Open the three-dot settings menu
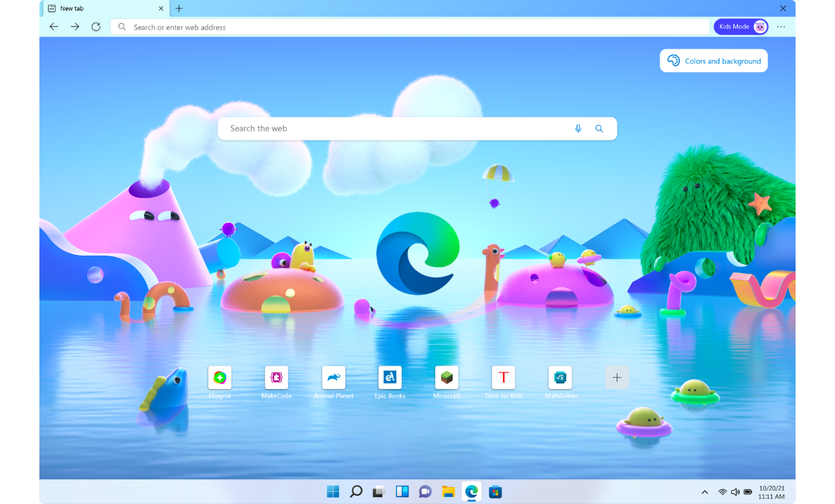 [781, 27]
